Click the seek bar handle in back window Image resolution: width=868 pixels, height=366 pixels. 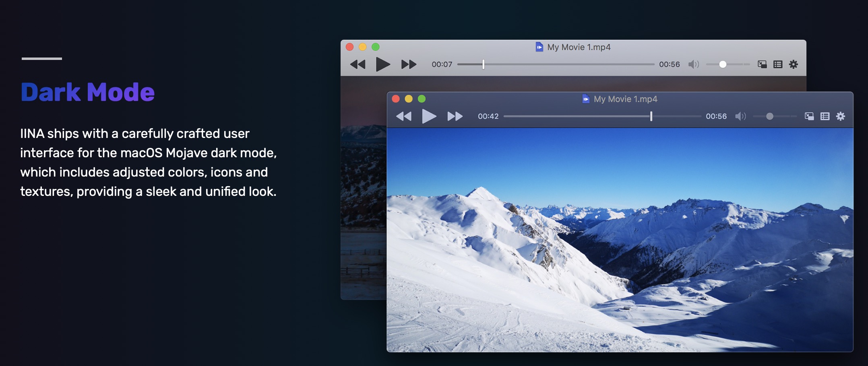(x=484, y=64)
